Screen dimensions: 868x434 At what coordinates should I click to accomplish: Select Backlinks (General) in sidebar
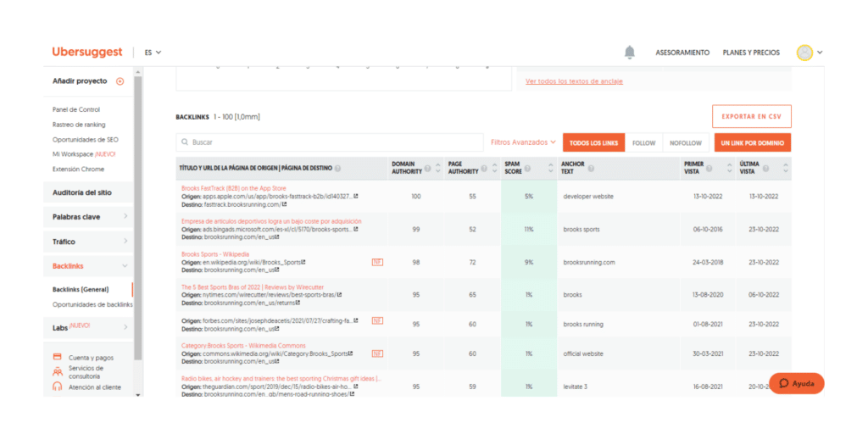[81, 290]
